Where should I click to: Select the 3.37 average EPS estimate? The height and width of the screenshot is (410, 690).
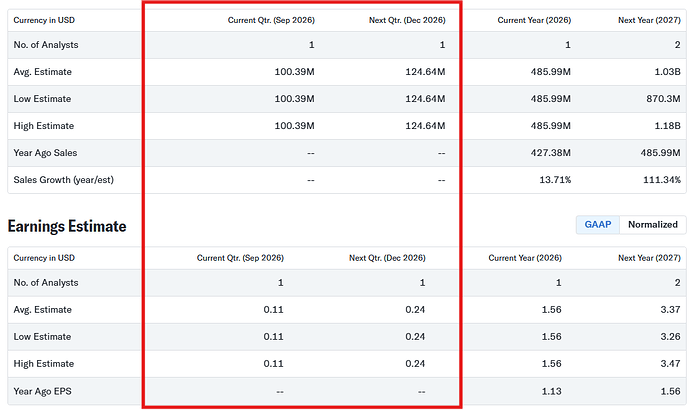point(670,310)
